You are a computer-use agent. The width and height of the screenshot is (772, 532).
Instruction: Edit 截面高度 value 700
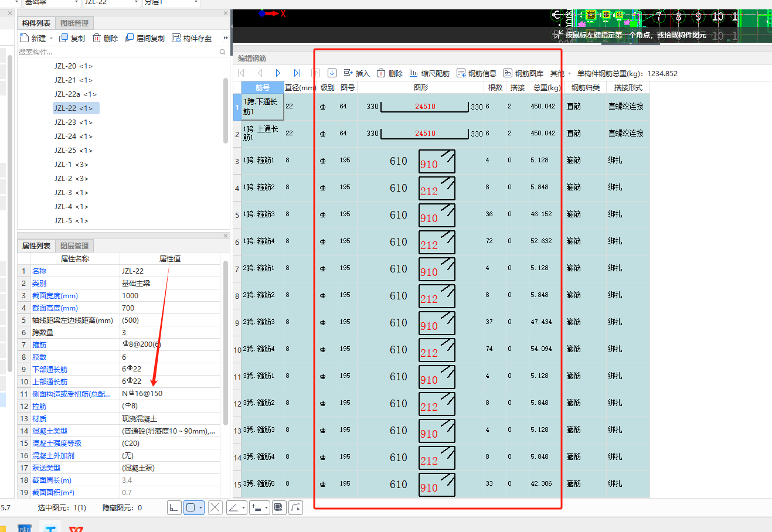pyautogui.click(x=170, y=308)
